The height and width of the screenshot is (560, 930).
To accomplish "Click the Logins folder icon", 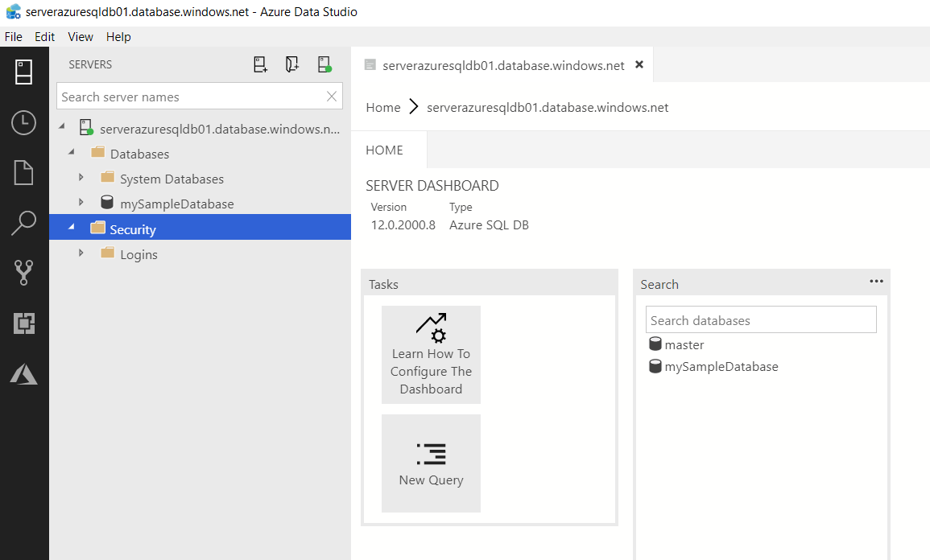I will click(x=107, y=253).
